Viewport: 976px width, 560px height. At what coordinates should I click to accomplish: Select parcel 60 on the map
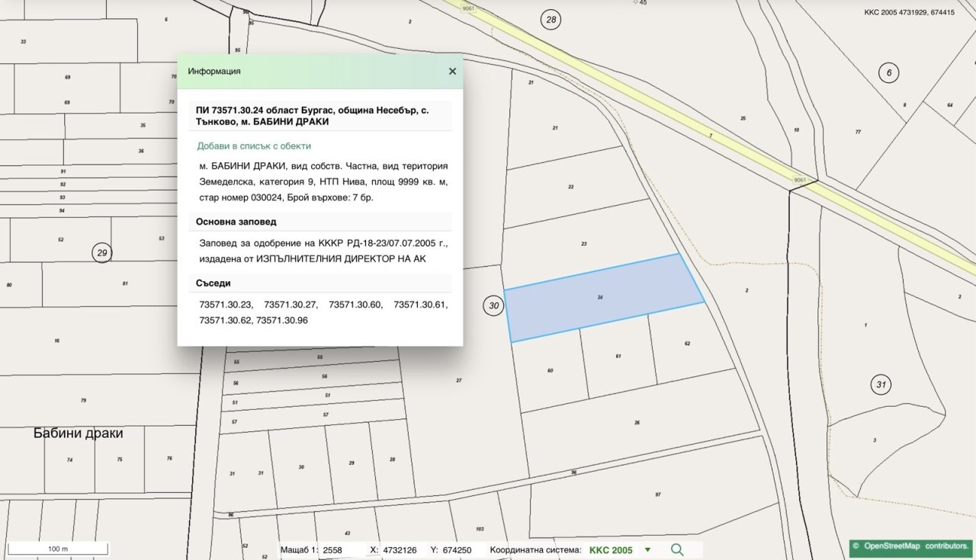pos(549,371)
